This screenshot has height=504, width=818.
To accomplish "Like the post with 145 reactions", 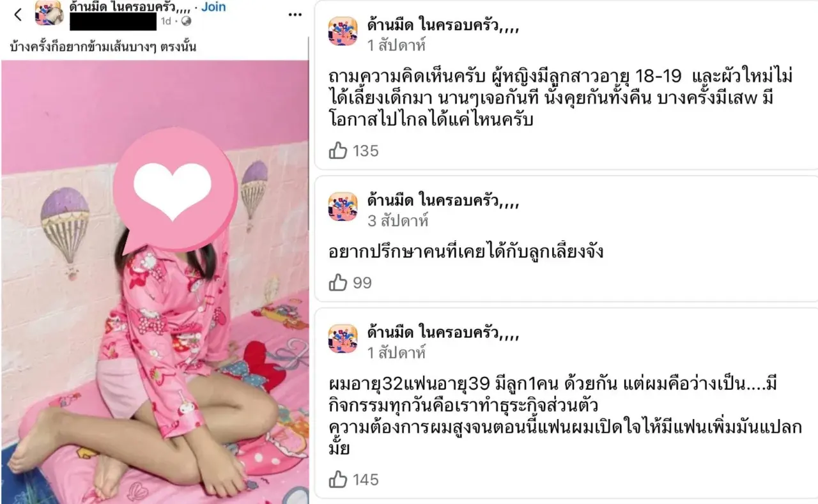I will [x=337, y=479].
